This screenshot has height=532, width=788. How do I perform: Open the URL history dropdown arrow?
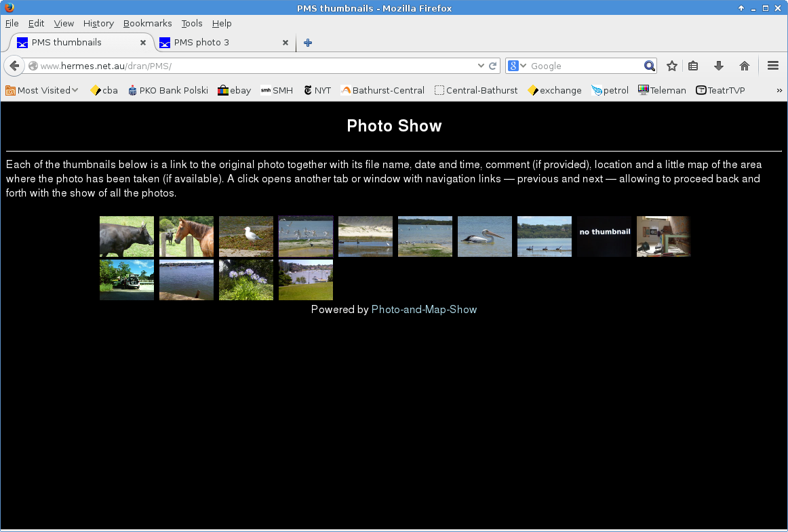(481, 66)
